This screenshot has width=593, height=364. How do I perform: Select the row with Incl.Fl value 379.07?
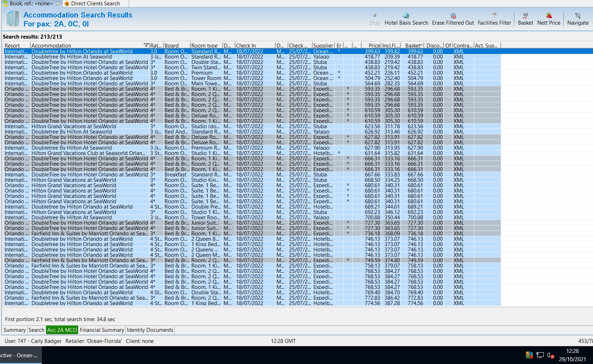click(252, 266)
